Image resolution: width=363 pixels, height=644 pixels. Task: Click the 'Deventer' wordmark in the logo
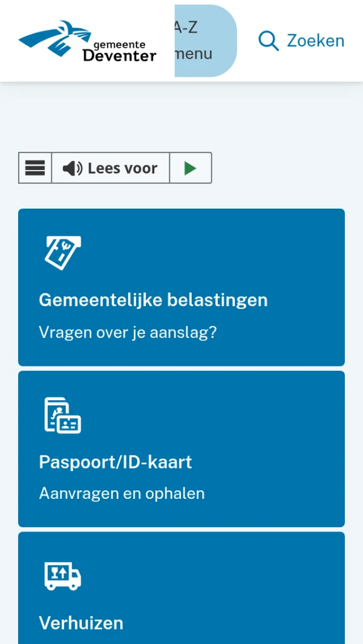coord(119,56)
